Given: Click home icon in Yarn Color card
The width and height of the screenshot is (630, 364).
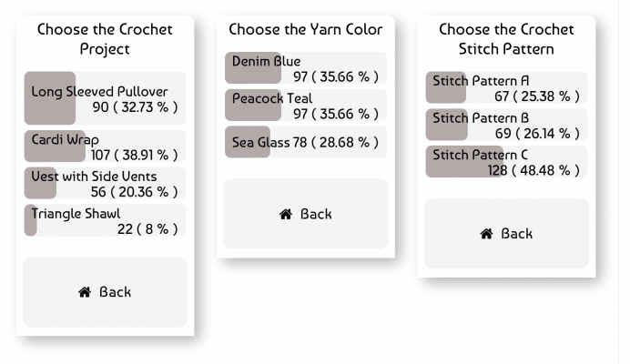Looking at the screenshot, I should pyautogui.click(x=285, y=214).
